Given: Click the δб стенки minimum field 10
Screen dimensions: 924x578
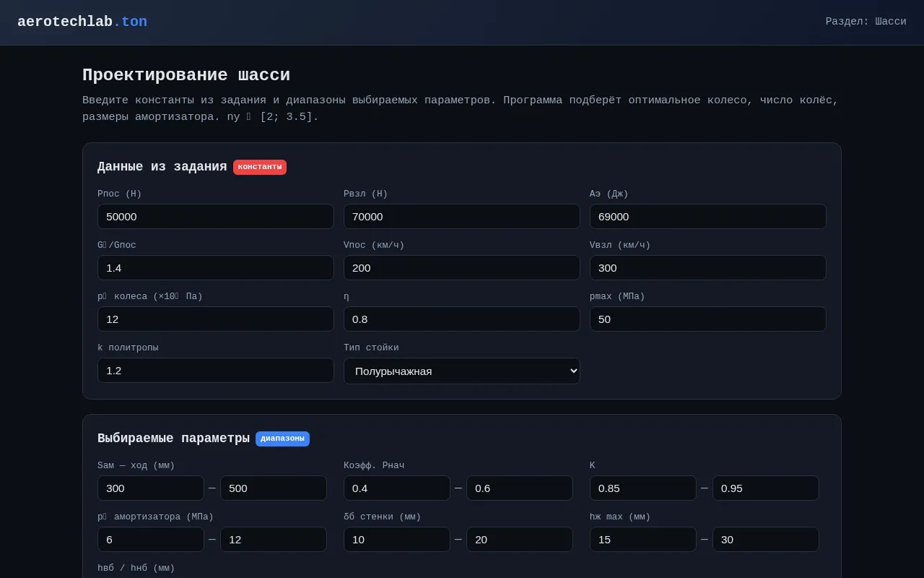Looking at the screenshot, I should (x=397, y=540).
